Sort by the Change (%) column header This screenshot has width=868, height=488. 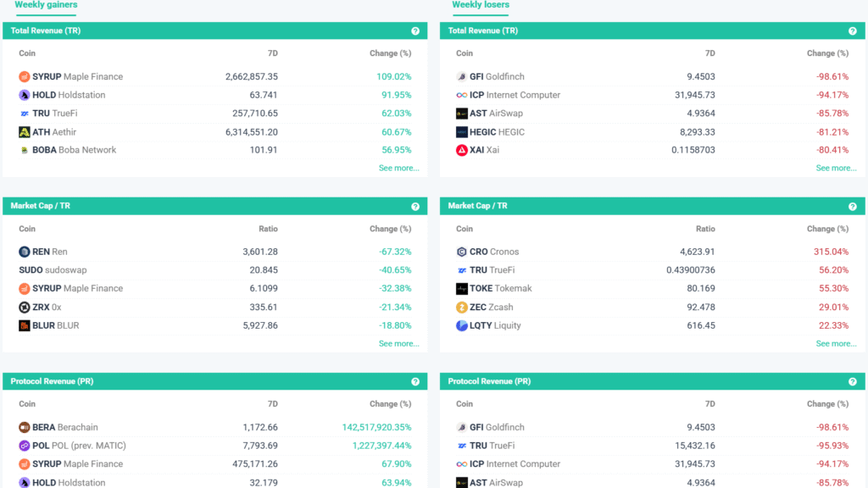tap(389, 53)
